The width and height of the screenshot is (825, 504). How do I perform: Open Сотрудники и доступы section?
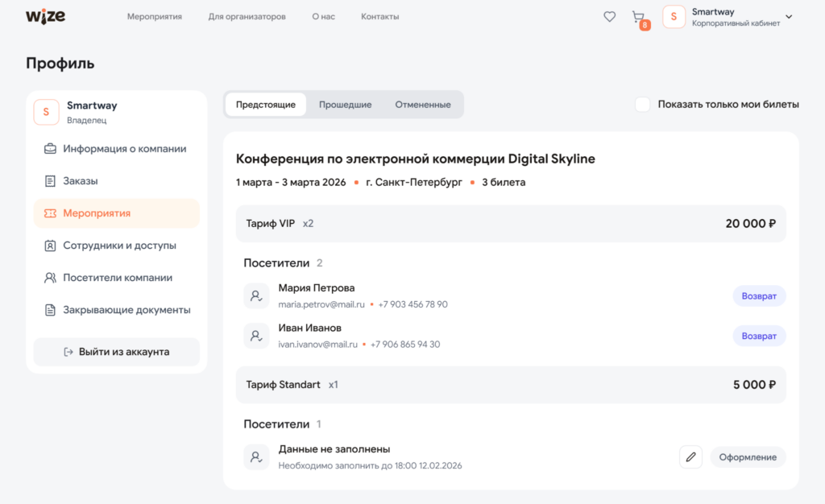coord(116,246)
